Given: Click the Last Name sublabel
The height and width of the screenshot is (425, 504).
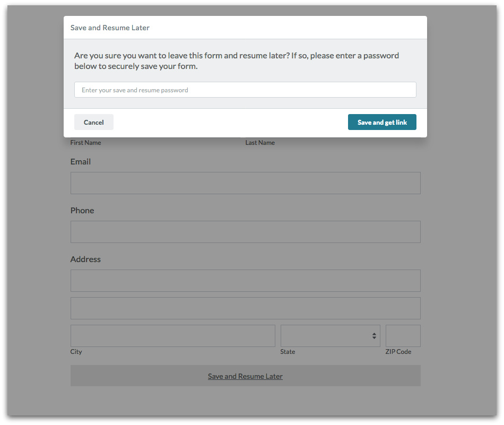Looking at the screenshot, I should (260, 143).
